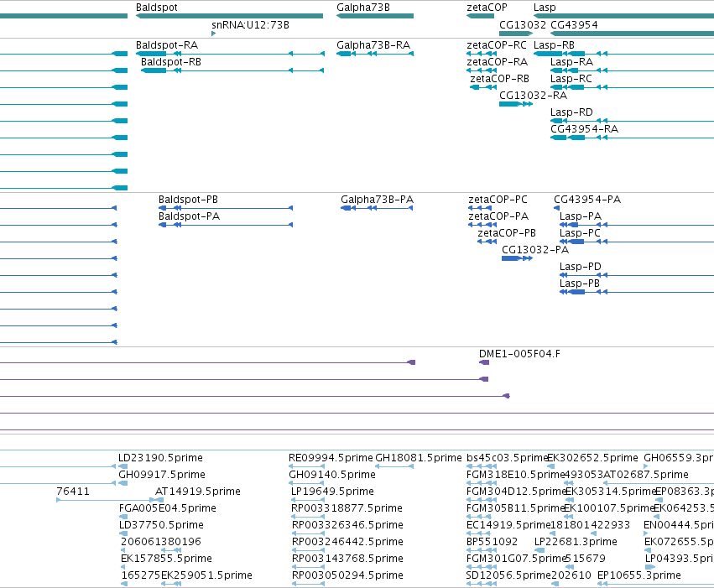Select the EP10655.3prime EST label
Screen dimensions: 714x588
639,575
